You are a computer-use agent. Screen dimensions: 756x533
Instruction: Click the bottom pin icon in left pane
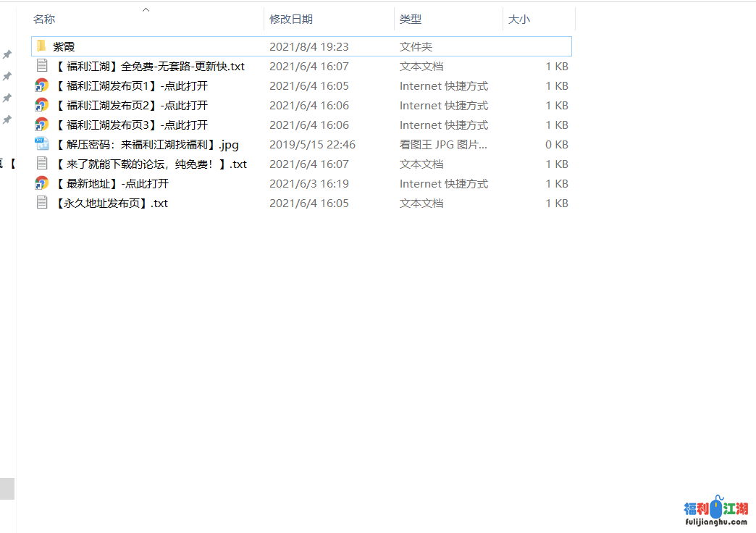click(7, 119)
